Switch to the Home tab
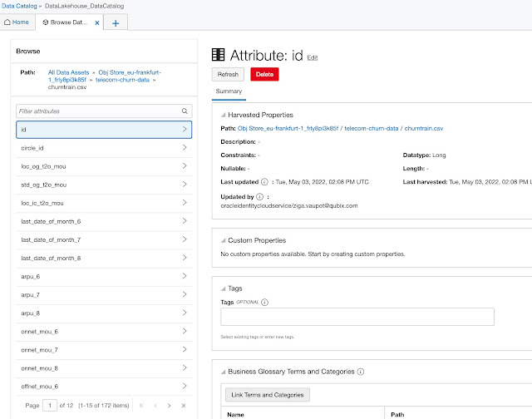 pos(17,22)
